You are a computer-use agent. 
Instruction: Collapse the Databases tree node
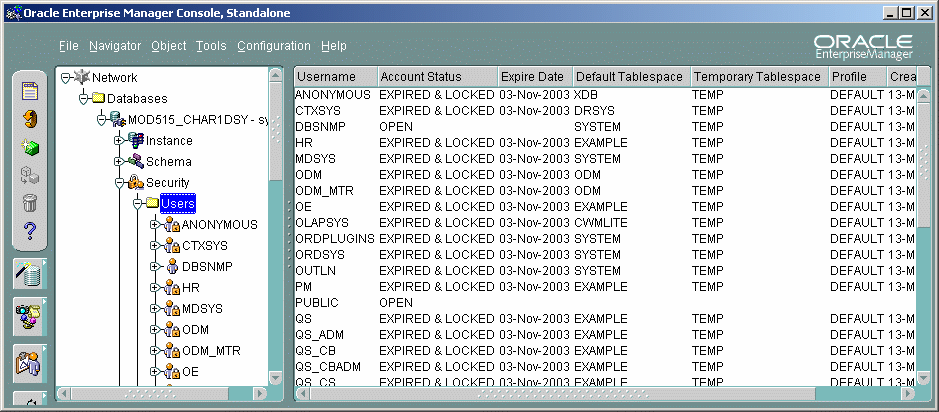pos(83,99)
